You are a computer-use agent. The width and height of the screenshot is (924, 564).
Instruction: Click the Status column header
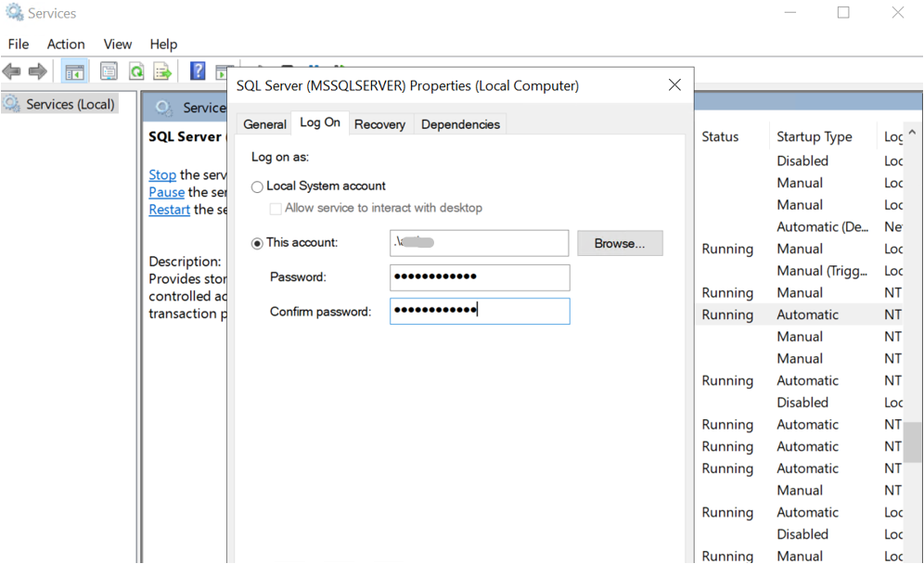(720, 136)
